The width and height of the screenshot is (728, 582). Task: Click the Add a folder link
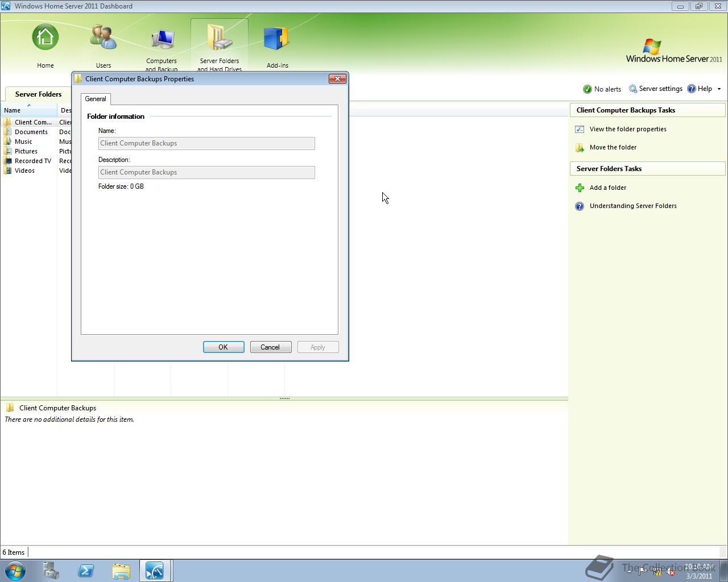pyautogui.click(x=608, y=188)
